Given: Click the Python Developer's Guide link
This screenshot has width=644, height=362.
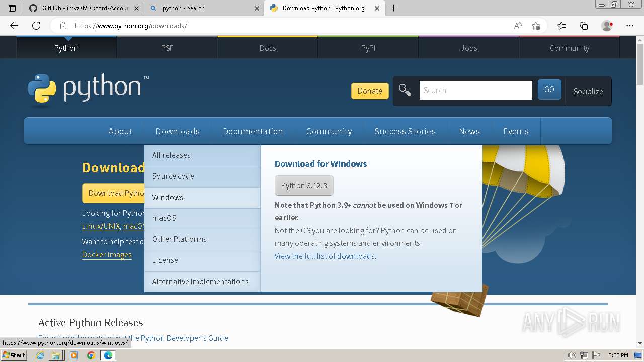Looking at the screenshot, I should [184, 338].
